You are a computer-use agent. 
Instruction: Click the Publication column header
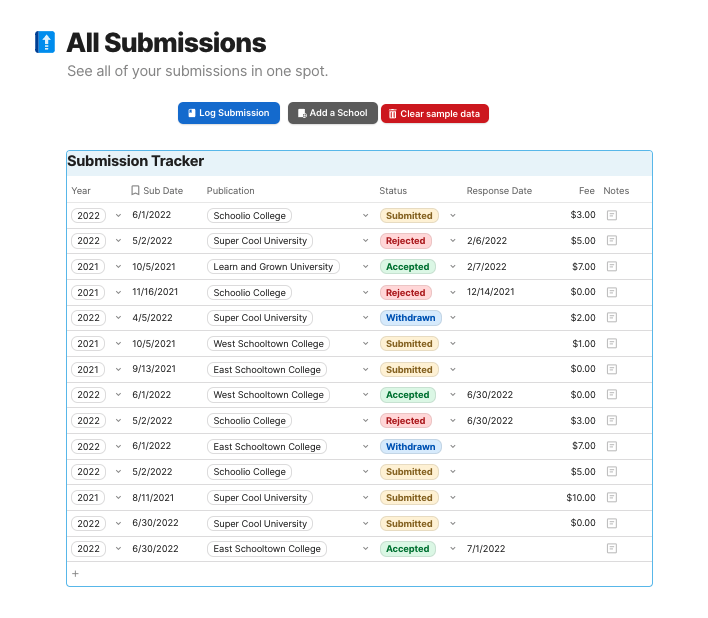(x=230, y=190)
